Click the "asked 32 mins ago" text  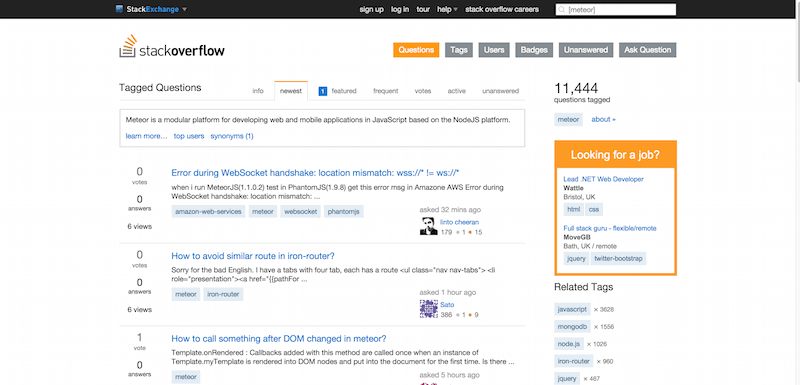click(x=450, y=210)
